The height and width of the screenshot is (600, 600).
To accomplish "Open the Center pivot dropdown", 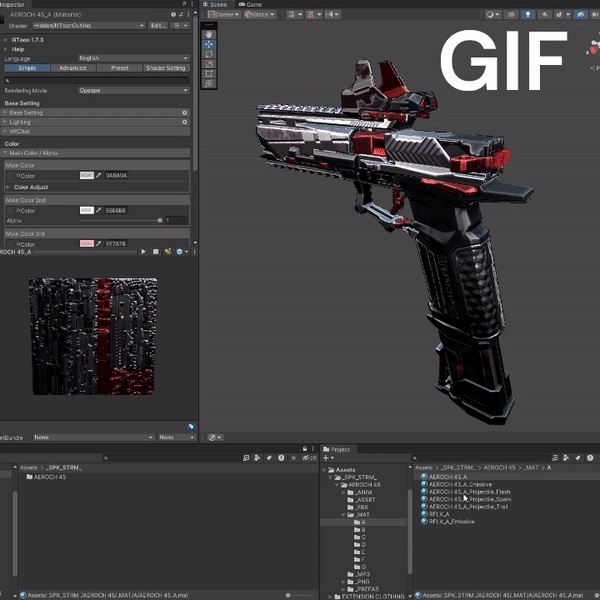I will click(x=223, y=15).
